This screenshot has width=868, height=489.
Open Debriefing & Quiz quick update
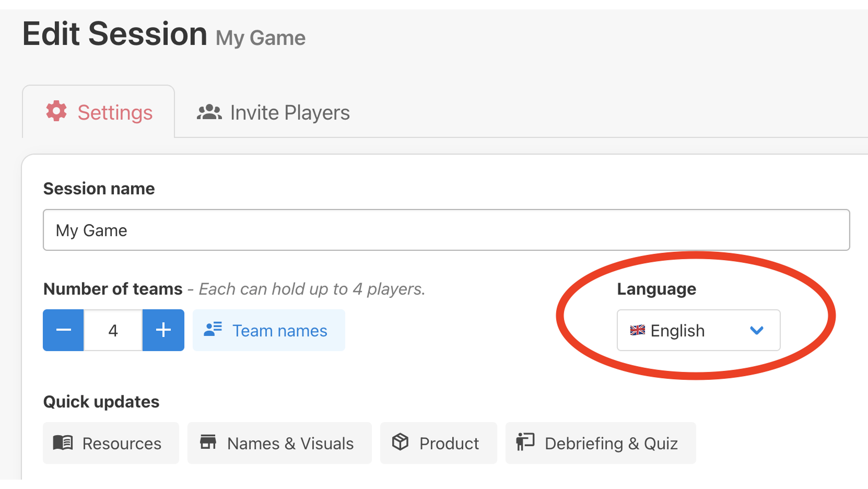coord(601,443)
